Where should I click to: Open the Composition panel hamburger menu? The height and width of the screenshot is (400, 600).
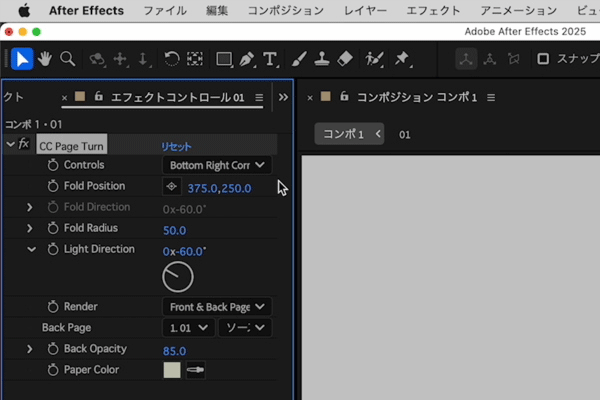[x=491, y=98]
